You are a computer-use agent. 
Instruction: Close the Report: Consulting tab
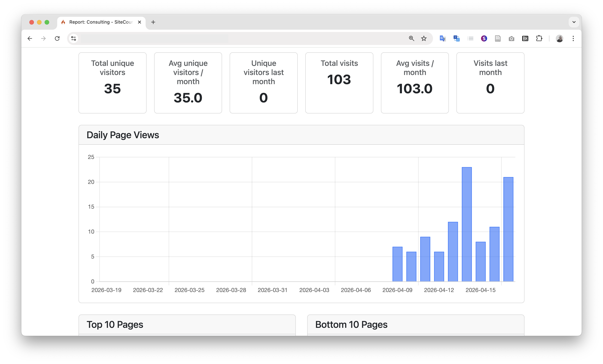pos(140,22)
